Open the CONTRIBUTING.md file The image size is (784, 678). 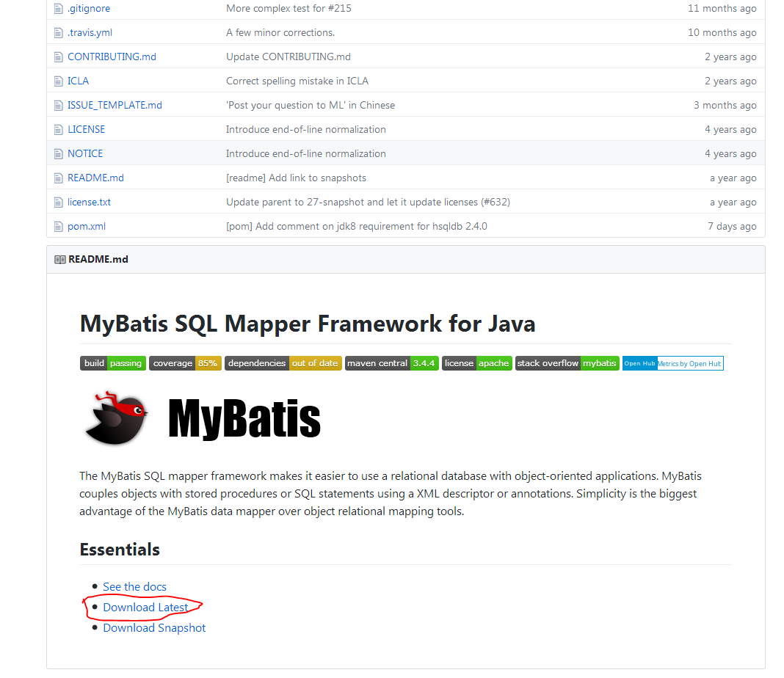pos(112,57)
